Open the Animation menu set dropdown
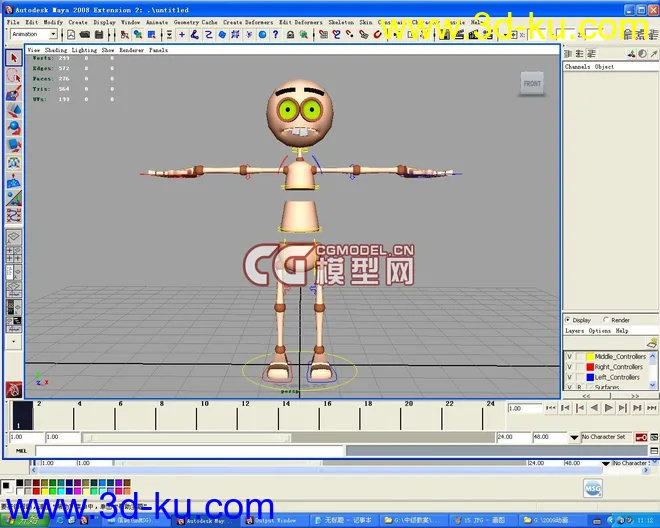660x528 pixels. tap(53, 34)
